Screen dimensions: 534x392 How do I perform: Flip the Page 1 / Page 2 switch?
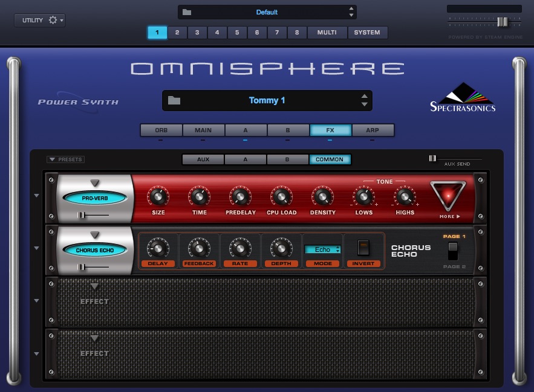coord(452,251)
